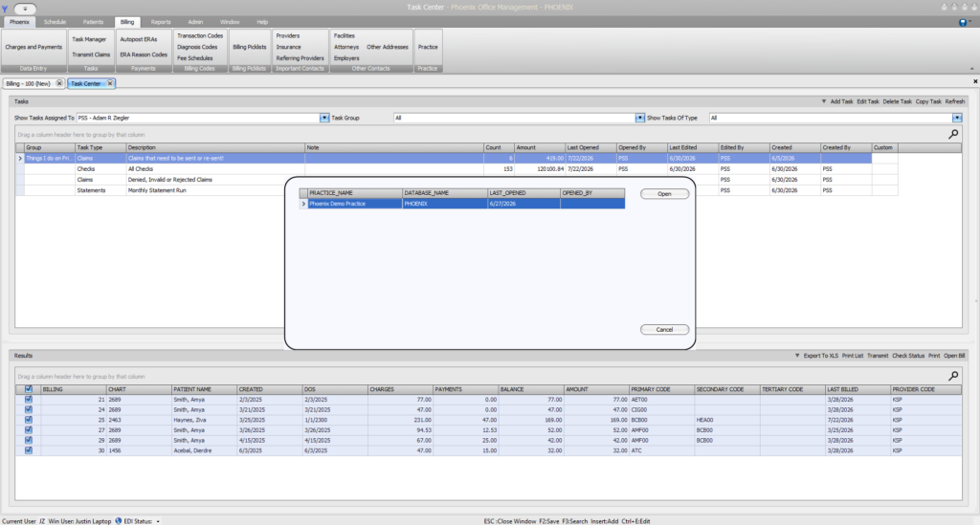980x525 pixels.
Task: Click the Description column header in Tasks
Action: [x=215, y=148]
